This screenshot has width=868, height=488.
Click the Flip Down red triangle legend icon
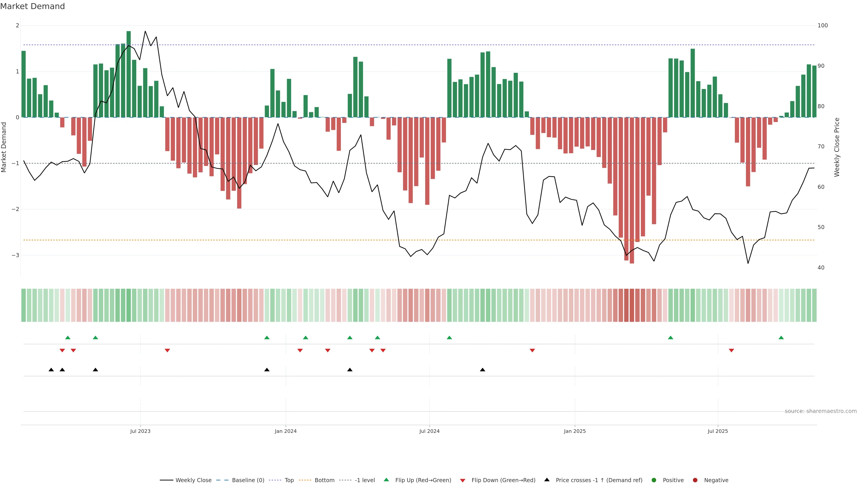pos(463,480)
